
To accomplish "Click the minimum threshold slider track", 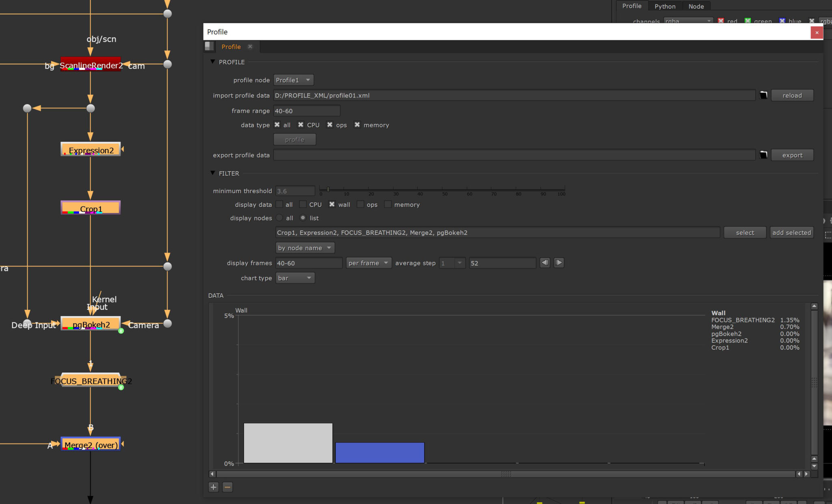I will (x=442, y=189).
